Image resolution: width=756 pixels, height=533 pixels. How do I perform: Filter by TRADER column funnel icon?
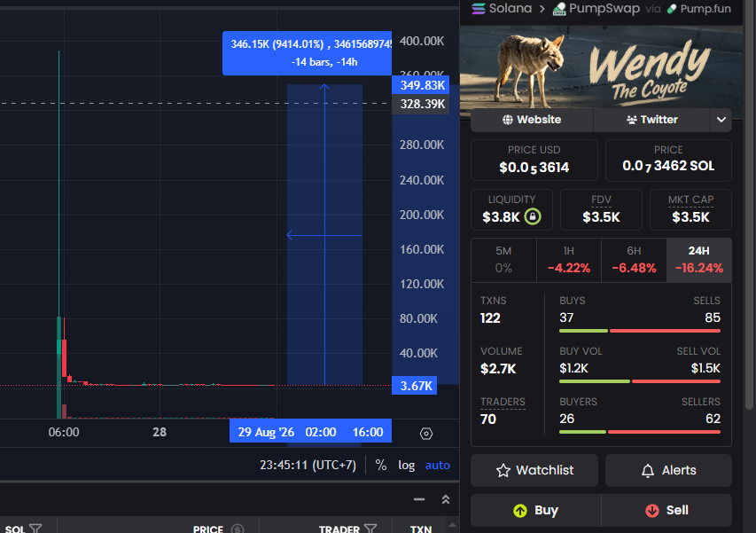tap(370, 529)
